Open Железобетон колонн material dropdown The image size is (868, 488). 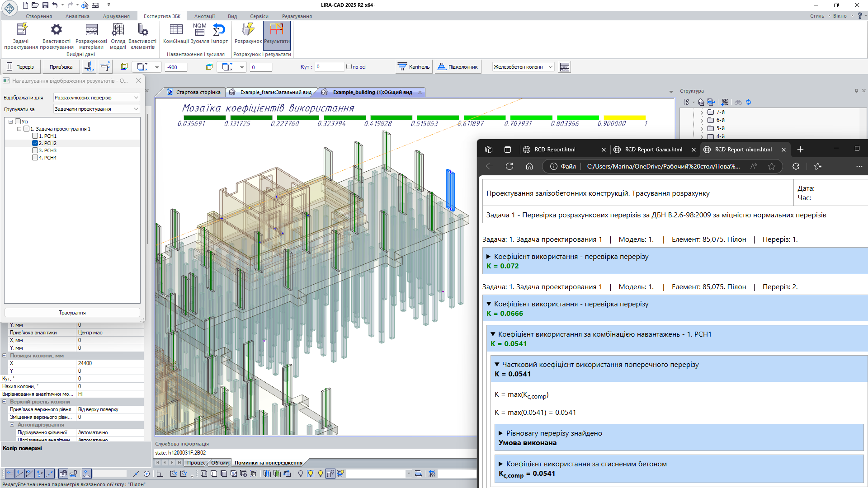523,67
